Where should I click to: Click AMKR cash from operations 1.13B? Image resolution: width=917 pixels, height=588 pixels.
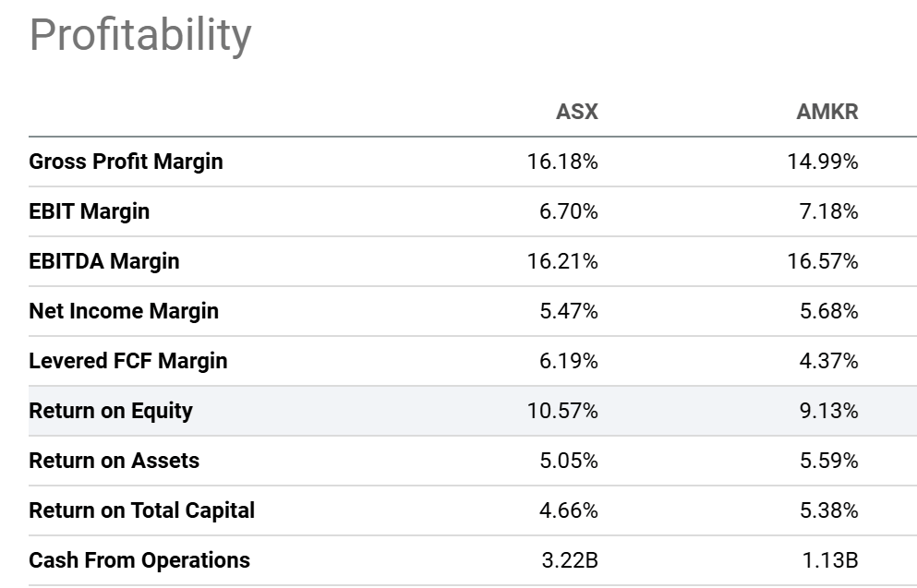coord(832,560)
